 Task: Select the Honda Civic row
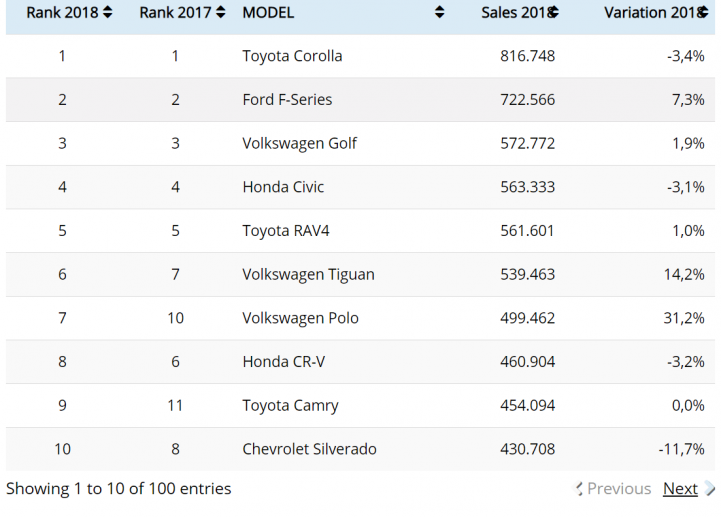click(x=360, y=187)
